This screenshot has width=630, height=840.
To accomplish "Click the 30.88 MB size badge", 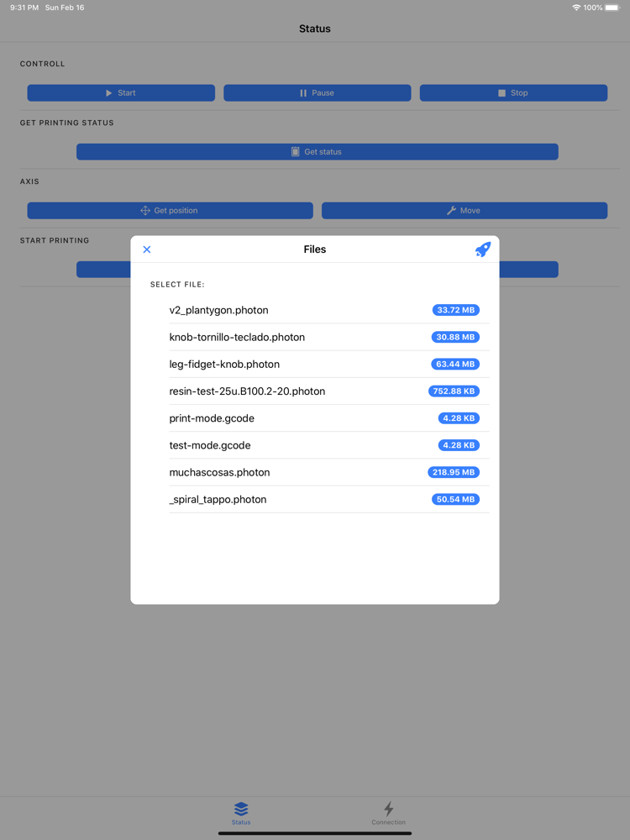I will (x=455, y=337).
